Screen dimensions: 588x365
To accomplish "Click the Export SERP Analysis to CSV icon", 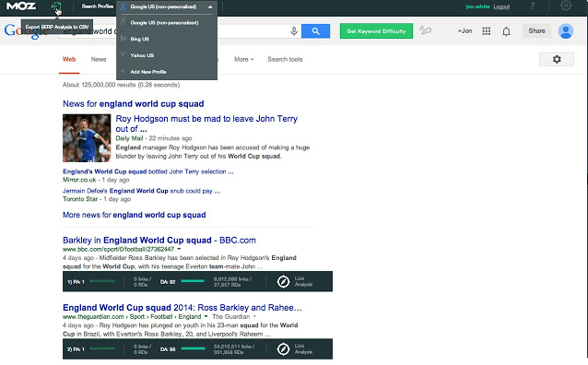I will (56, 6).
